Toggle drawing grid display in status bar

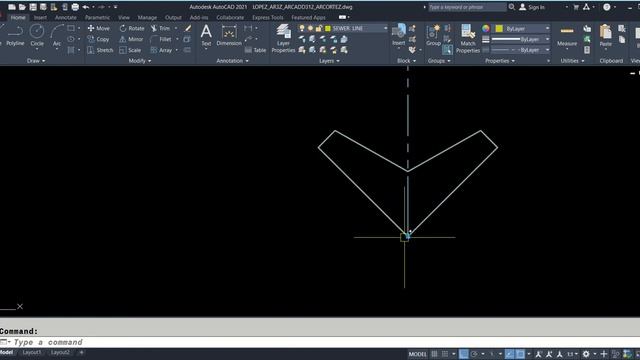click(x=434, y=354)
